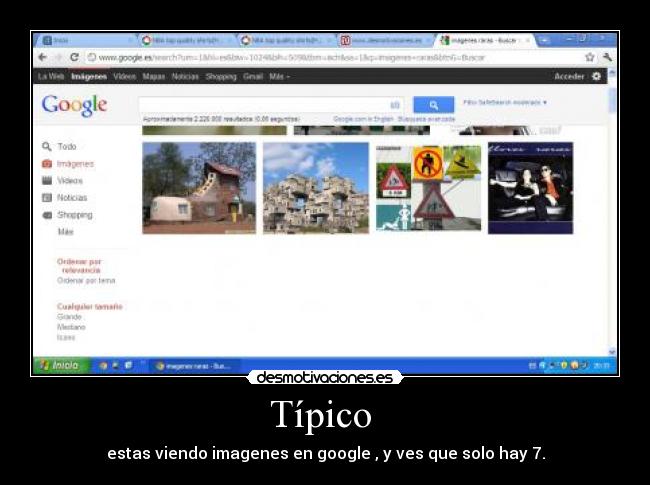Open Google options gear icon
This screenshot has width=650, height=485.
click(x=596, y=76)
